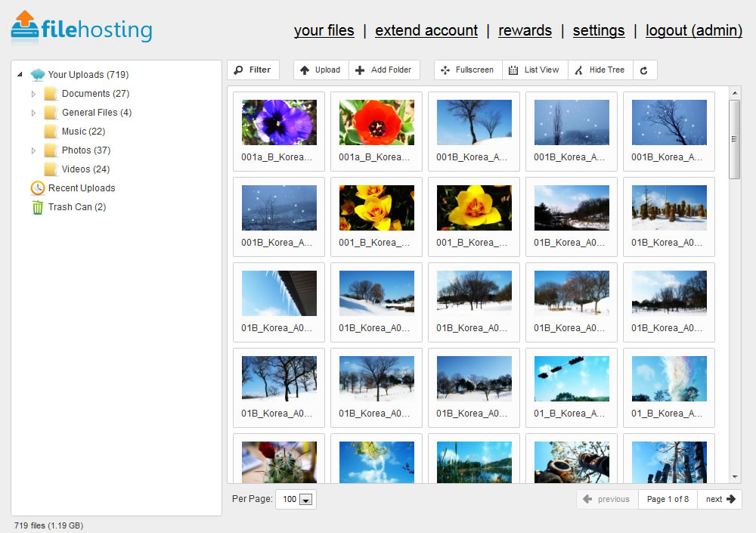756x533 pixels.
Task: Click scrollbar down arrow in file grid
Action: pos(735,476)
